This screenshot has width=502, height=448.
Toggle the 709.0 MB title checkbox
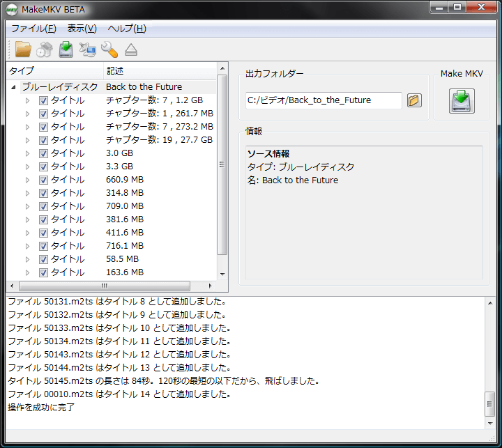[x=43, y=206]
